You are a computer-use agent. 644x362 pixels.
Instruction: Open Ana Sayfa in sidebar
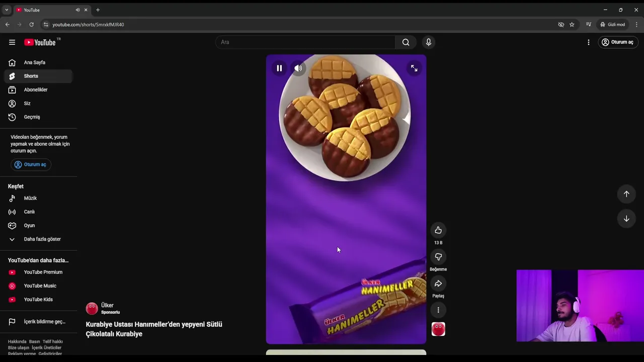(x=38, y=62)
